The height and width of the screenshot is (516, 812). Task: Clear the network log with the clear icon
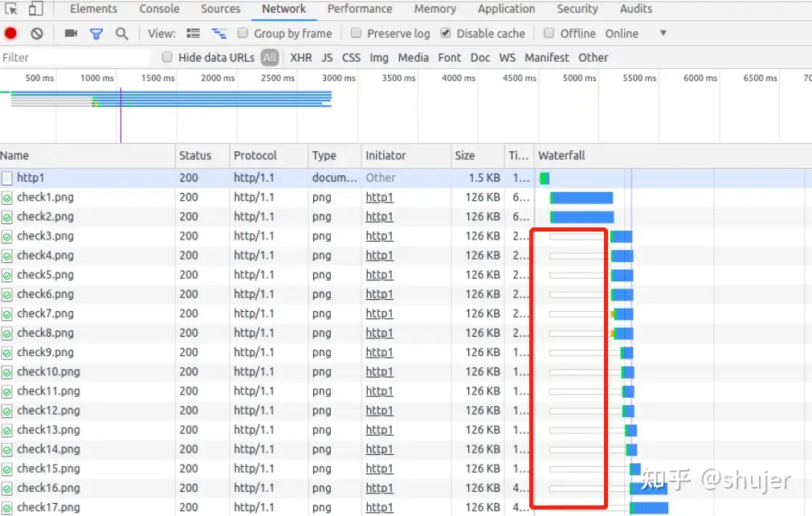(37, 34)
